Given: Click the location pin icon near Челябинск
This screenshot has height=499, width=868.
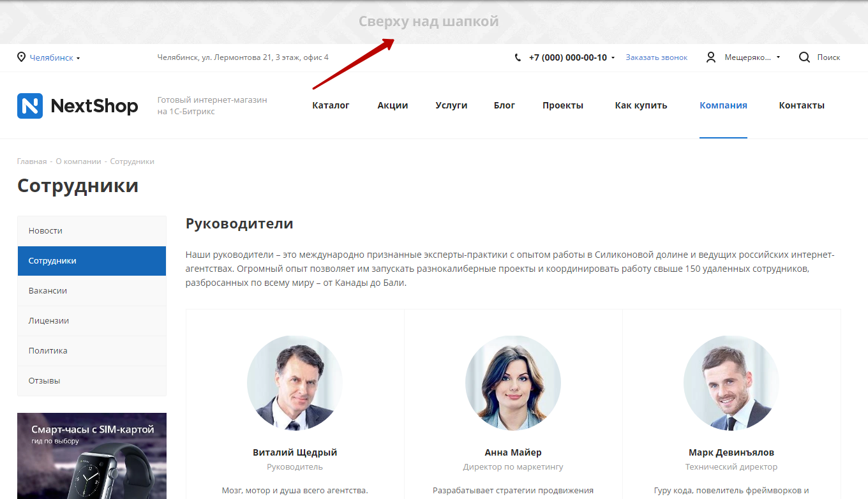Looking at the screenshot, I should (x=22, y=57).
